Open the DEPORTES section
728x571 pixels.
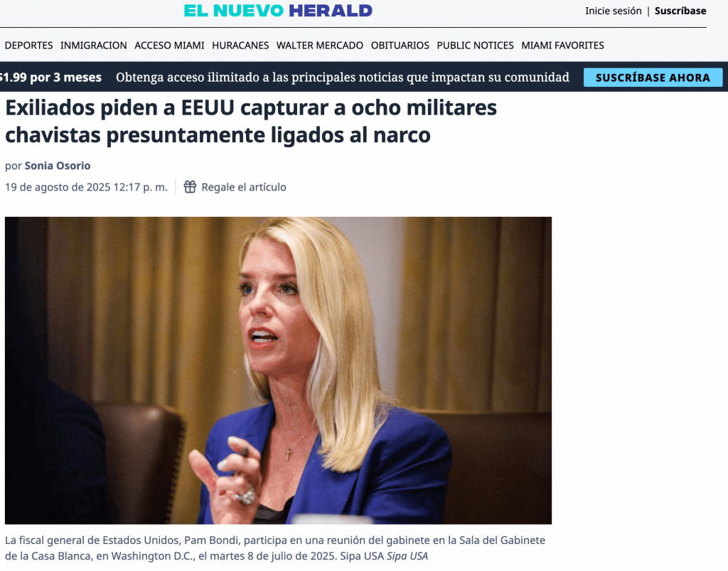28,46
